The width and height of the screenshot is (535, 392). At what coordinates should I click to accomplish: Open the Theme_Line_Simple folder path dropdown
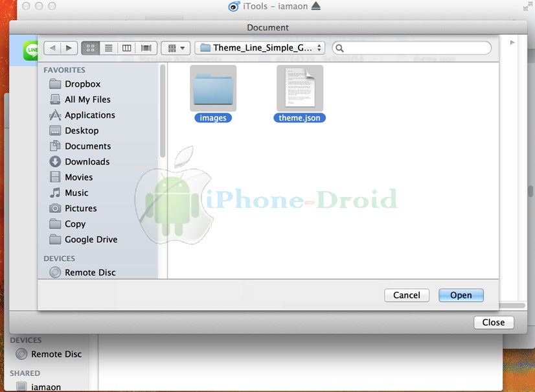click(x=260, y=48)
